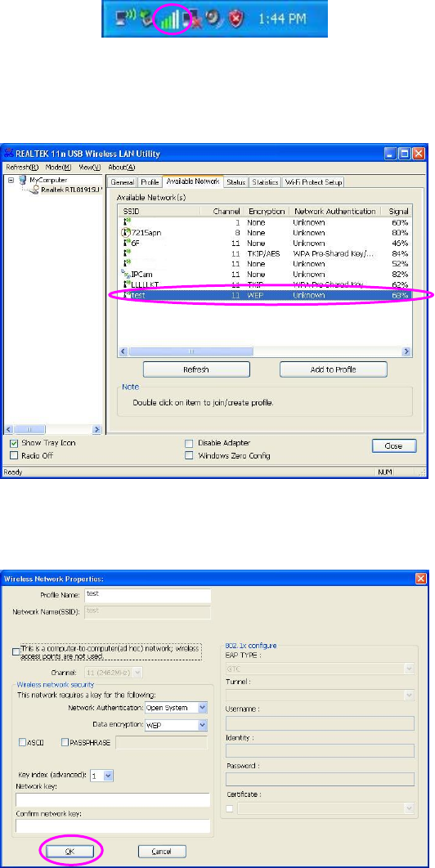Select the 7215apn network entry icon
435x868 pixels.
(x=126, y=232)
